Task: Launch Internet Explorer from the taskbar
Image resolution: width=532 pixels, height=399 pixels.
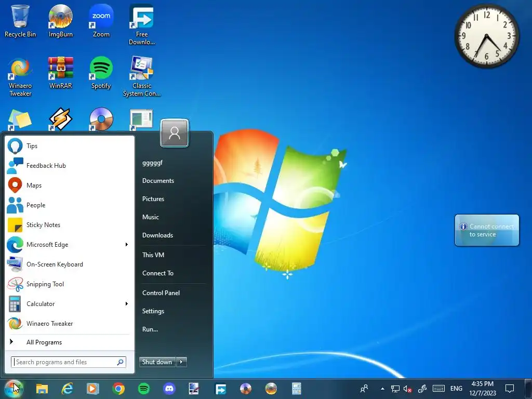Action: coord(68,389)
